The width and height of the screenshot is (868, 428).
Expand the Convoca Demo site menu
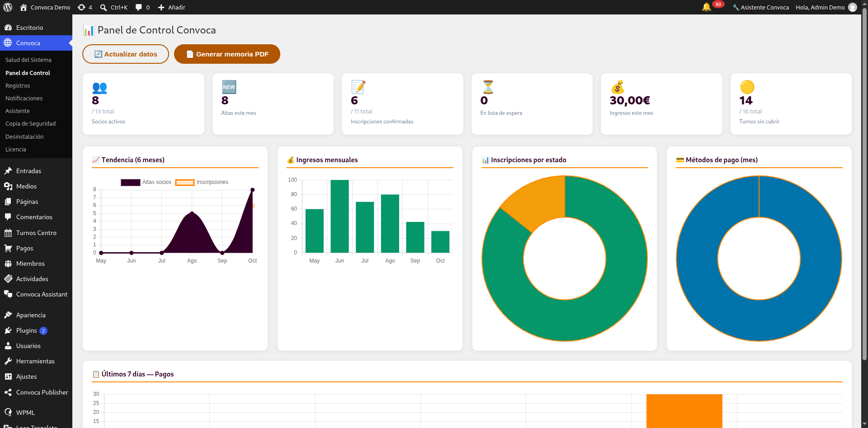[45, 7]
